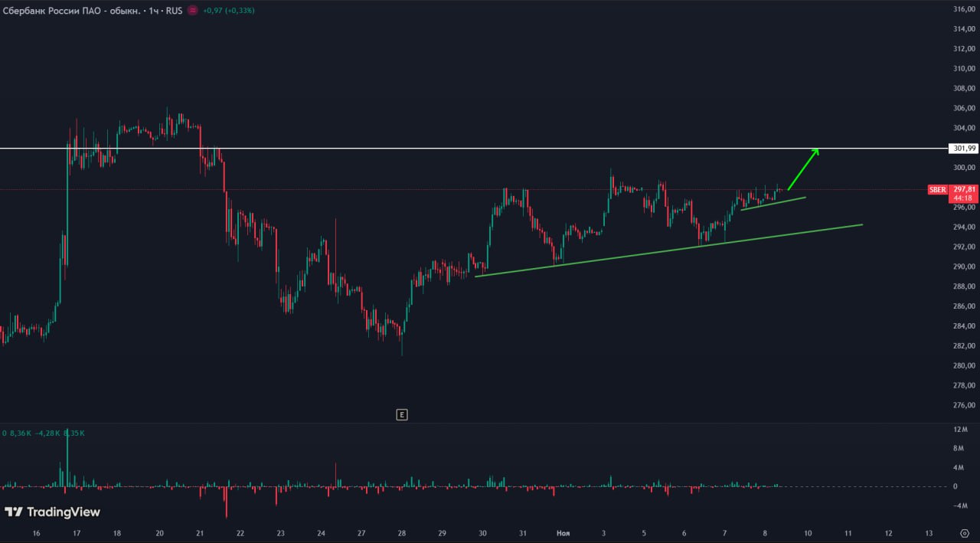Click the Сбербанк России ПАО symbol title
The width and height of the screenshot is (980, 543).
[70, 11]
